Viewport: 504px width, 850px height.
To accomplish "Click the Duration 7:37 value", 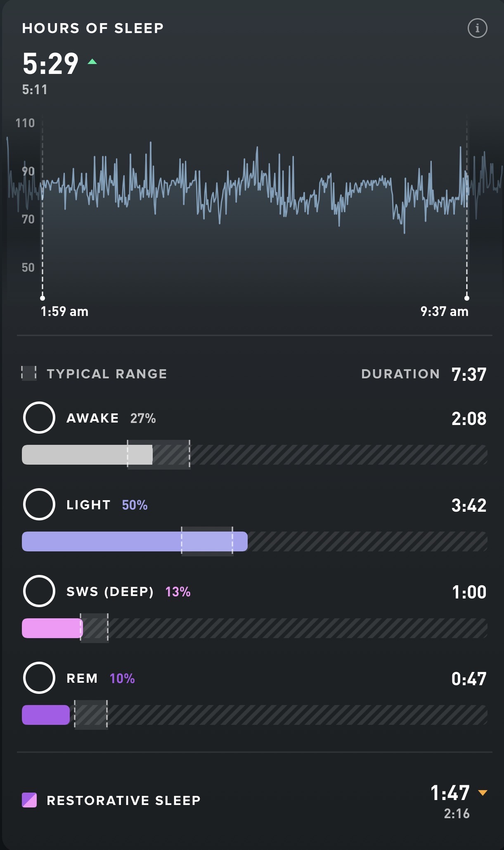I will pyautogui.click(x=469, y=374).
